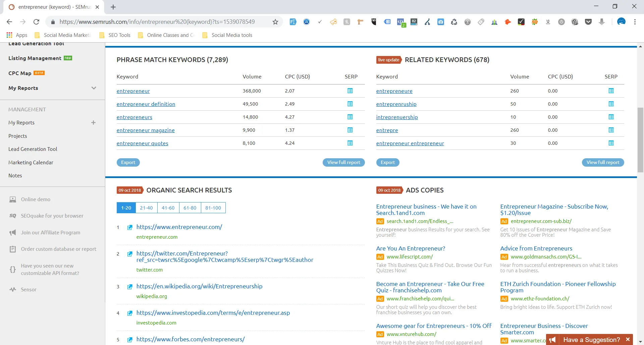644x345 pixels.
Task: Open the SERP snapshot icon for entrepreneur
Action: [x=350, y=91]
